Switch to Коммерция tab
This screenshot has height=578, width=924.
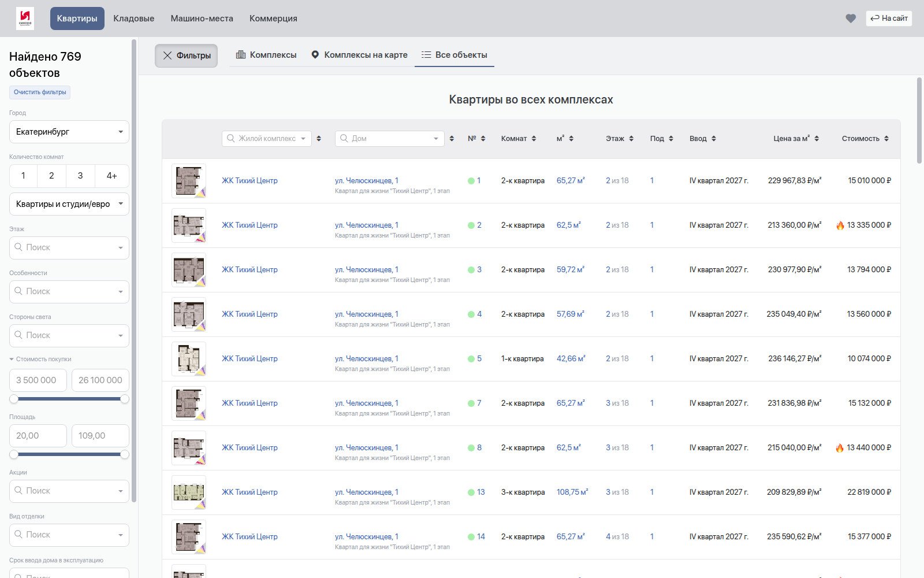(273, 18)
